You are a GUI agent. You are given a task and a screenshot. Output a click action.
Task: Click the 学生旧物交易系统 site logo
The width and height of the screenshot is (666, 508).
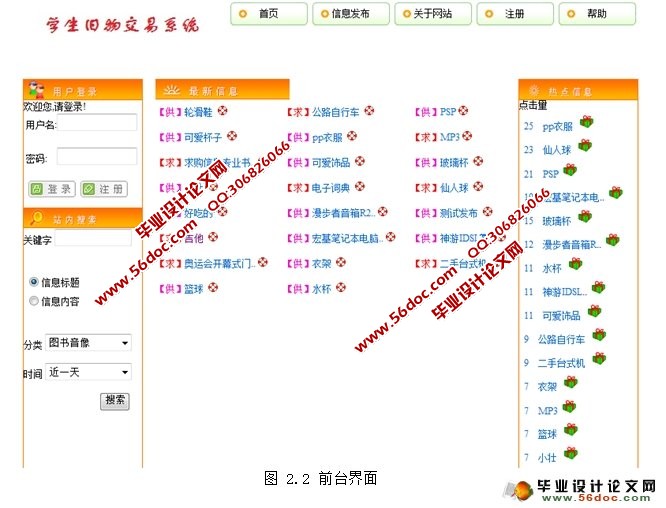[122, 25]
